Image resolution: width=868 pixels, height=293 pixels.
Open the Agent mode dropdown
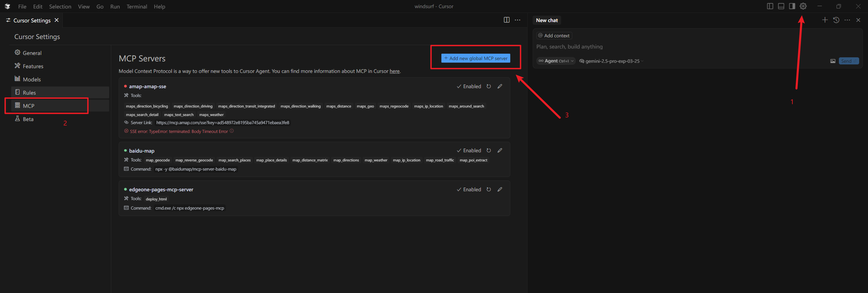[x=556, y=61]
